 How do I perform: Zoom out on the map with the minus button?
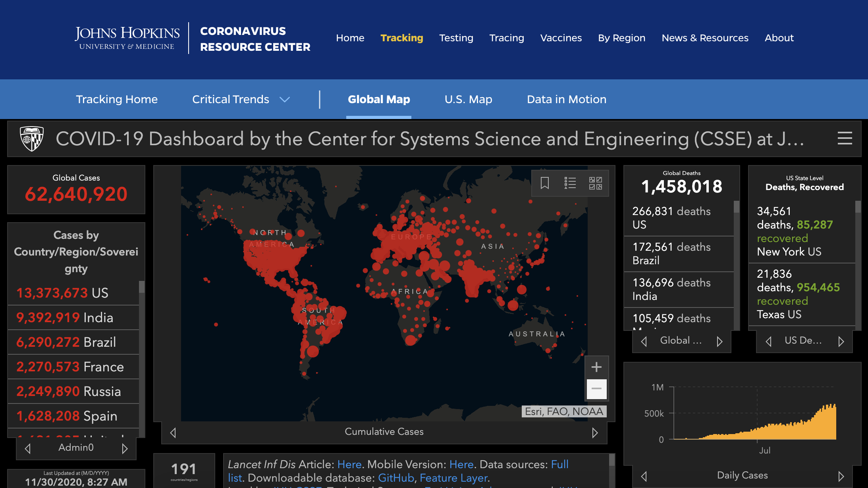point(596,389)
